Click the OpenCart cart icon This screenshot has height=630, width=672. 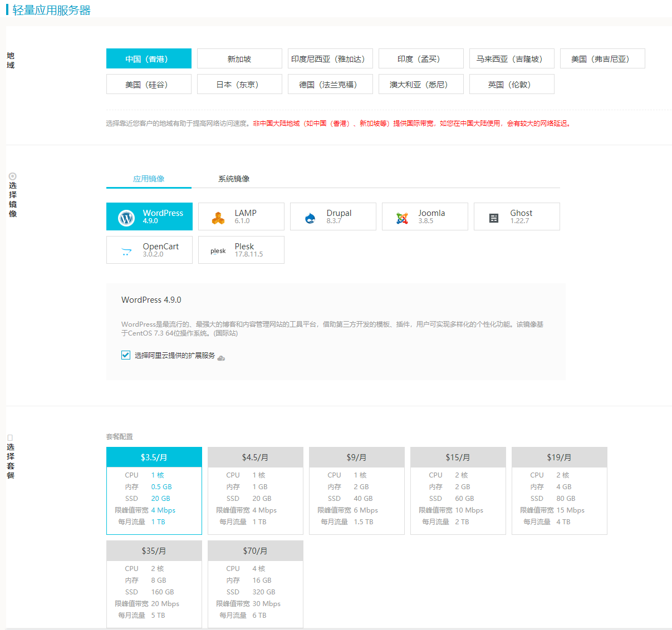point(126,252)
